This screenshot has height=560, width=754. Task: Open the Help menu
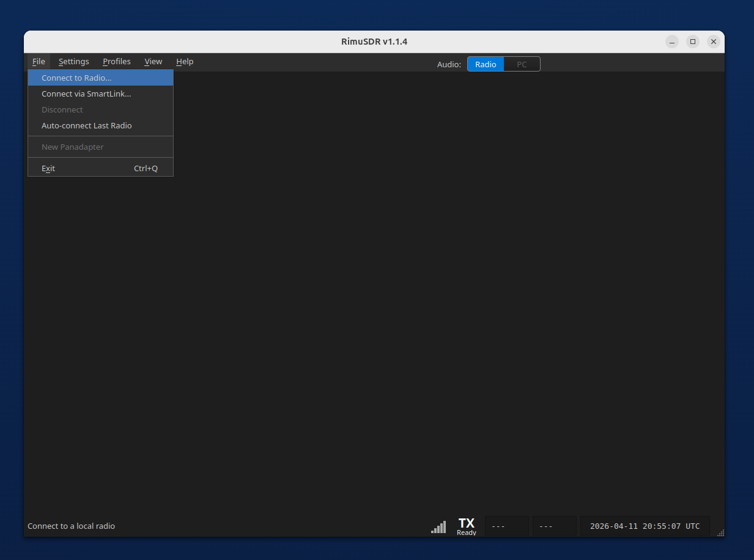tap(185, 61)
